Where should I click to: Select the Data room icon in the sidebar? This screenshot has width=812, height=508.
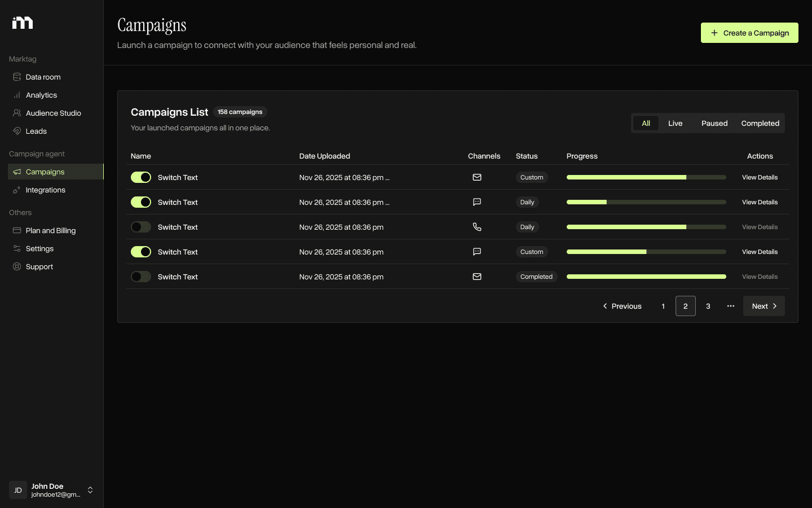click(x=17, y=77)
